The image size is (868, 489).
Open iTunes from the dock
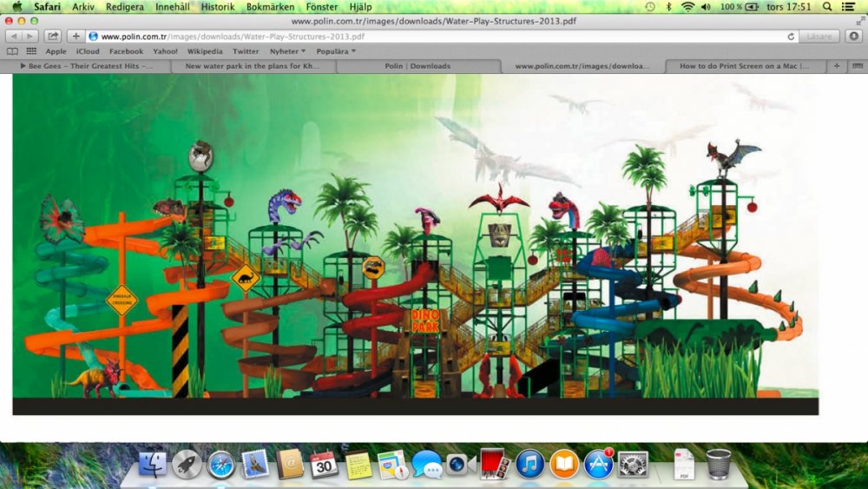529,465
